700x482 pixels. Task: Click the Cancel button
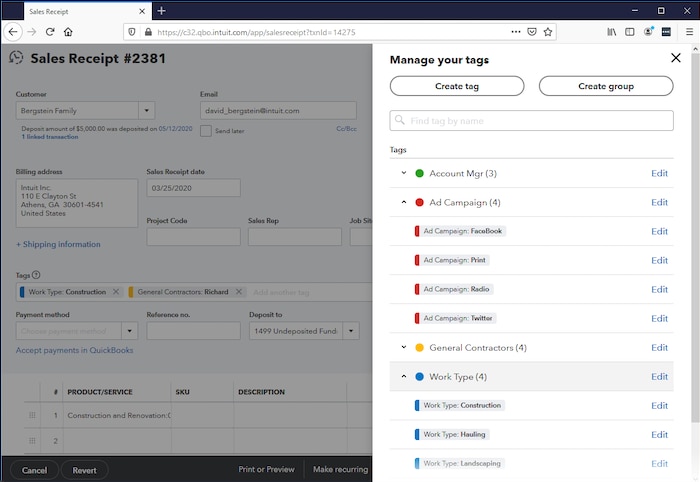34,470
